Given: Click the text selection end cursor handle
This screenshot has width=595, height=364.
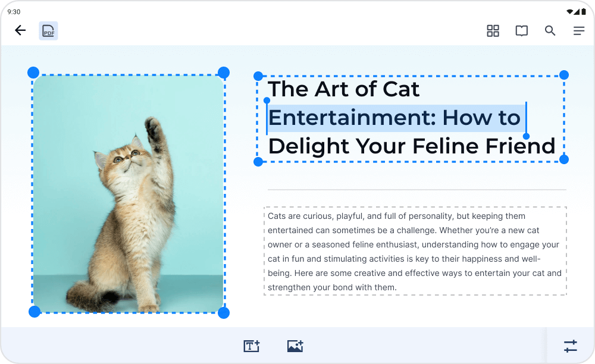Looking at the screenshot, I should (526, 136).
